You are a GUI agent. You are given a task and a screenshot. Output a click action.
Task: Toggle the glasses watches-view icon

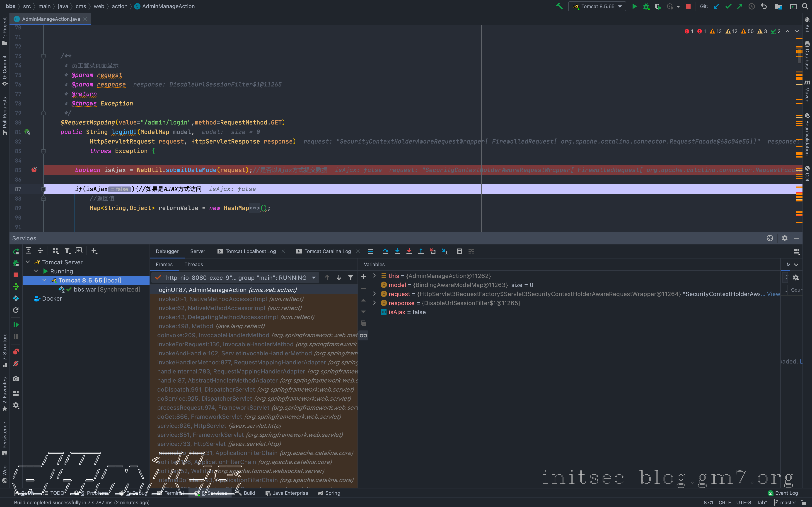tap(363, 335)
